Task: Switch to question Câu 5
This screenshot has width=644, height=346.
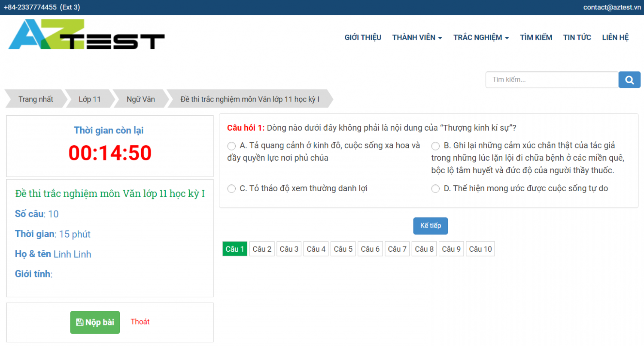Action: (343, 249)
